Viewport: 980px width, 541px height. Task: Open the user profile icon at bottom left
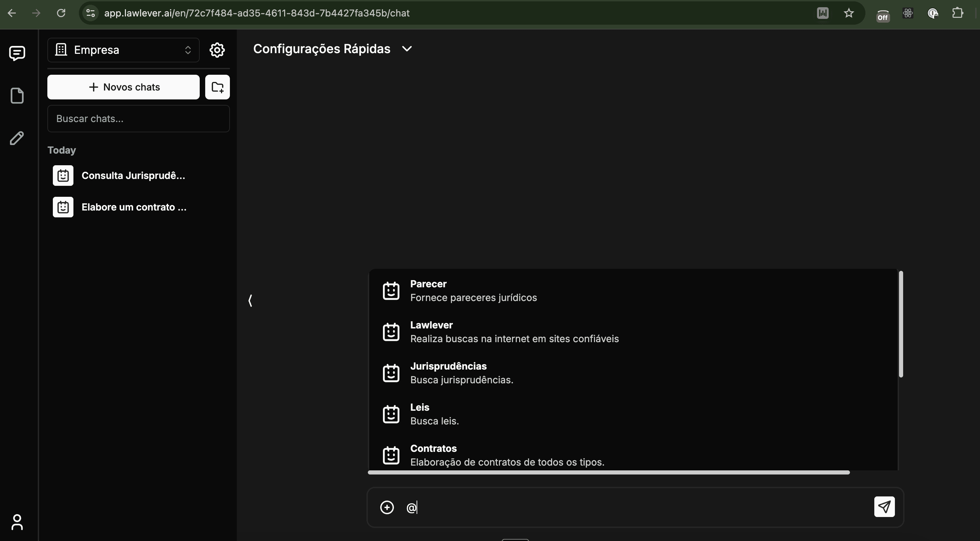pyautogui.click(x=17, y=522)
